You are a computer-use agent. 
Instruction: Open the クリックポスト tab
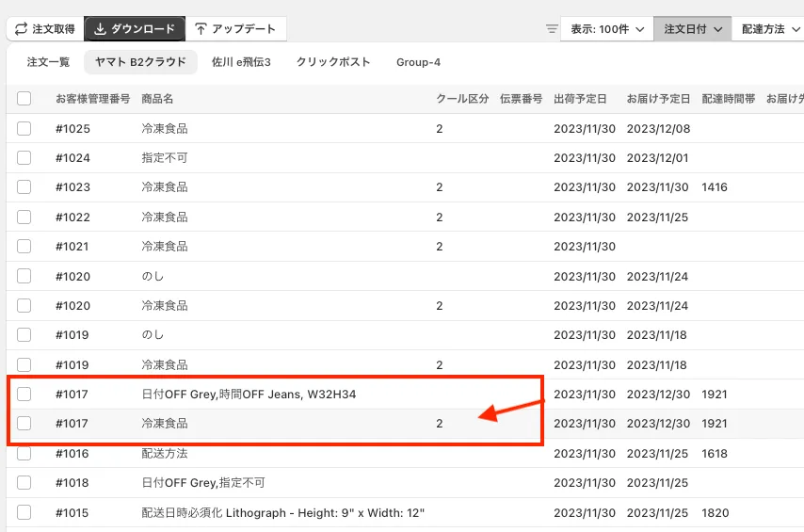click(333, 62)
